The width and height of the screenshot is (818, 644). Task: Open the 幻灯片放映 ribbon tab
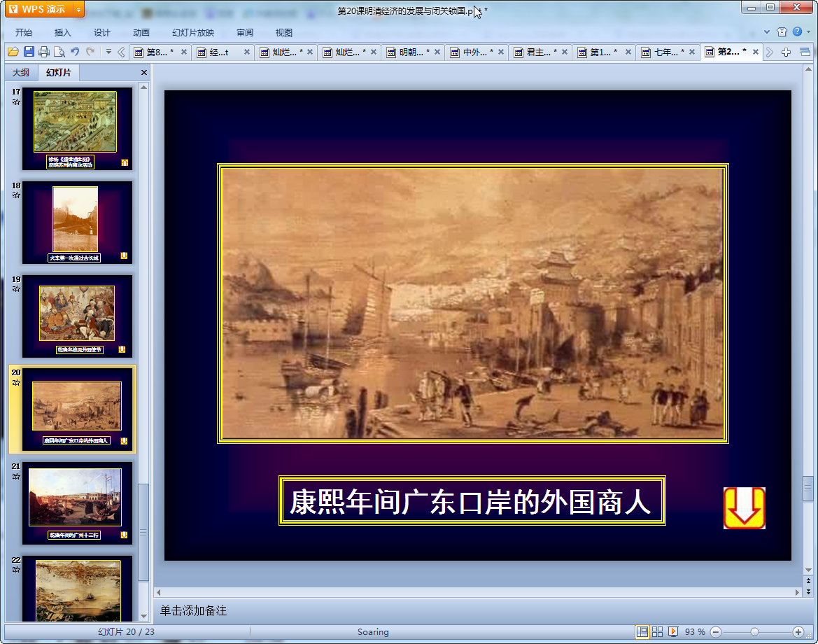coord(193,32)
